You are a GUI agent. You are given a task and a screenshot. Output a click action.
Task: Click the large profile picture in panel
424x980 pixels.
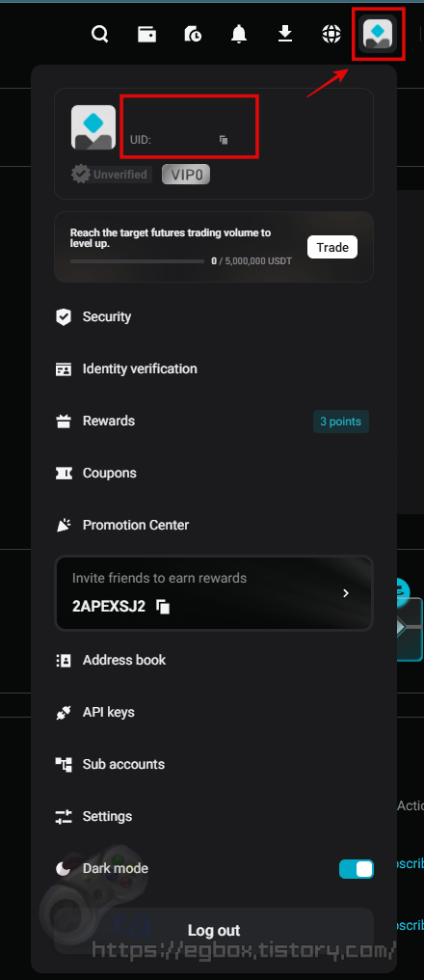coord(93,127)
